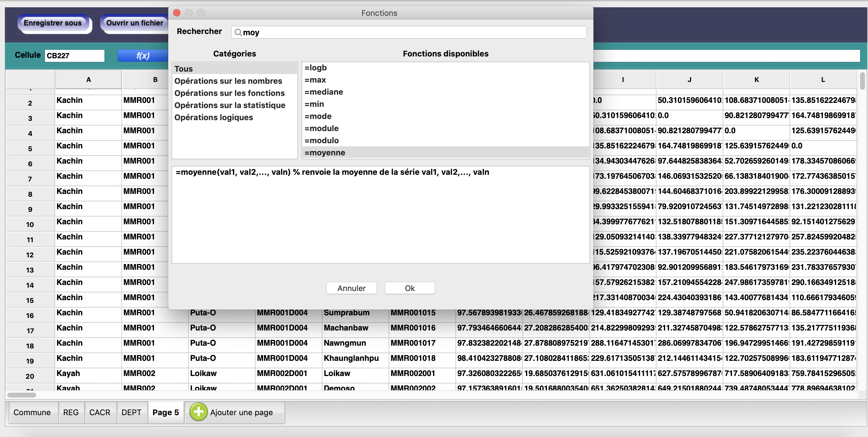The image size is (868, 437).
Task: Select row 2 header
Action: click(30, 103)
